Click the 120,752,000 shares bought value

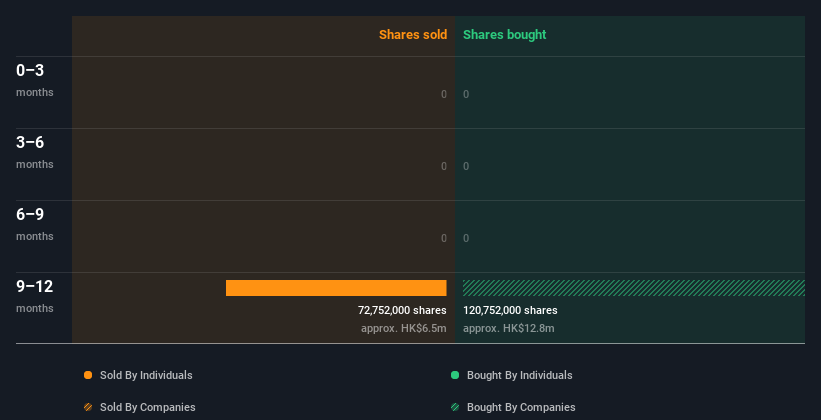click(510, 310)
